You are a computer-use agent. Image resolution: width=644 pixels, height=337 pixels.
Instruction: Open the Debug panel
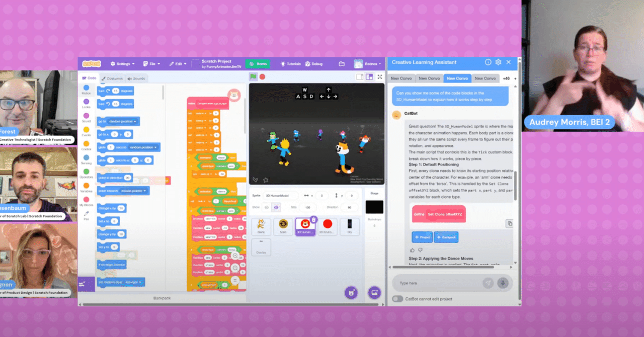(313, 64)
